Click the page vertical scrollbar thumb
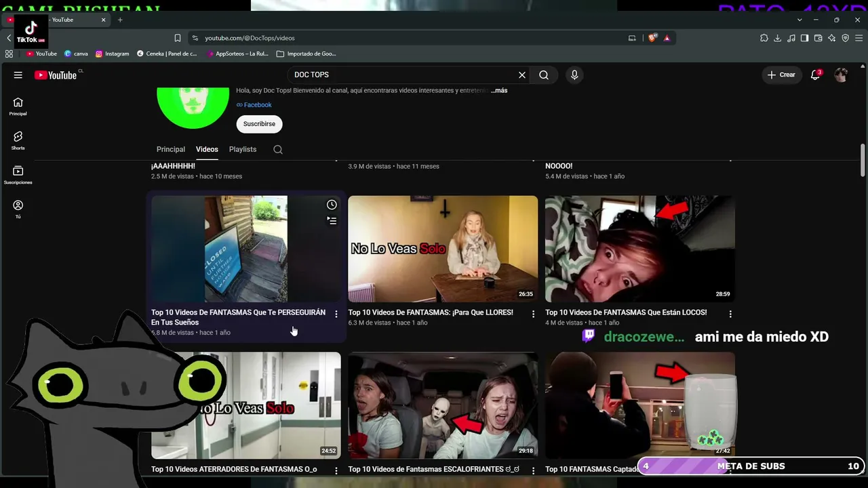 (x=863, y=160)
